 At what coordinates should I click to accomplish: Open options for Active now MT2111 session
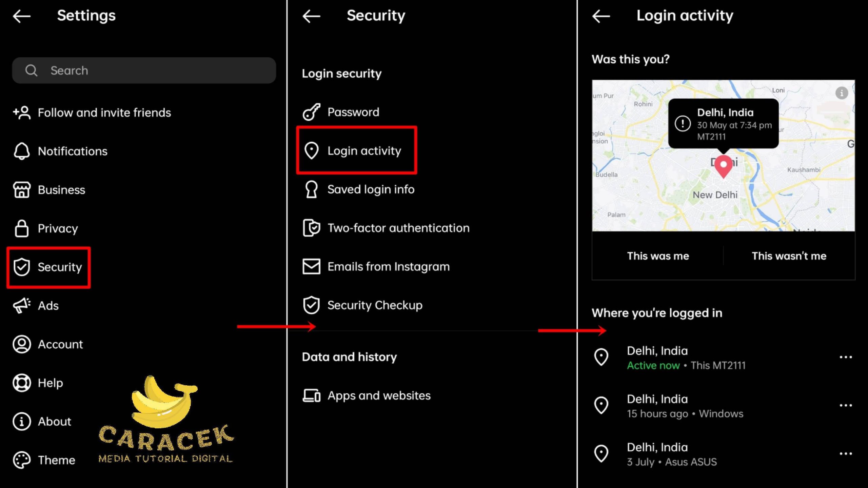click(x=846, y=357)
